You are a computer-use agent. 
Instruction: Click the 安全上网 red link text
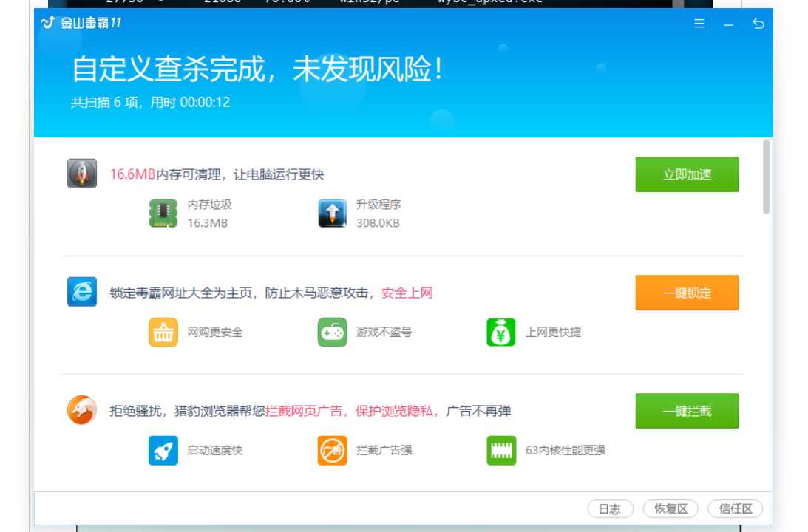point(407,293)
